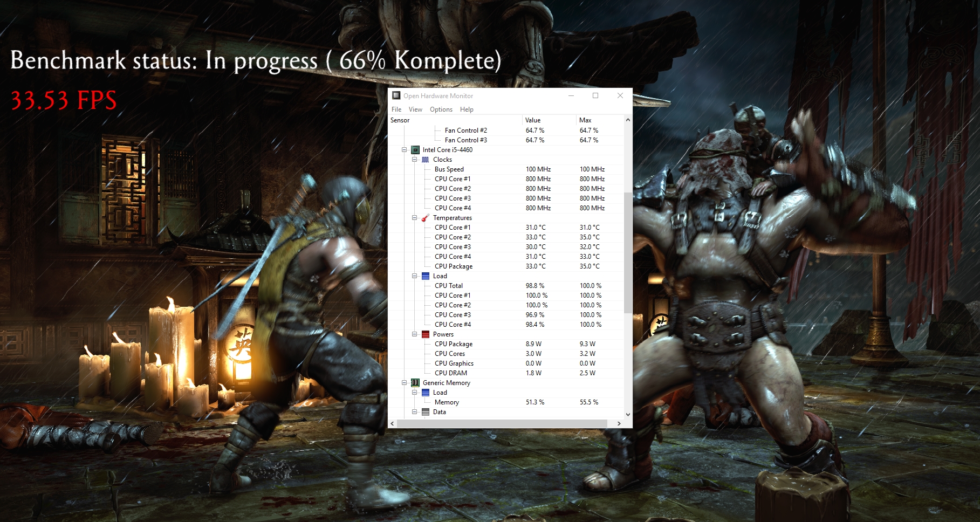
Task: Open the View menu
Action: pos(415,109)
